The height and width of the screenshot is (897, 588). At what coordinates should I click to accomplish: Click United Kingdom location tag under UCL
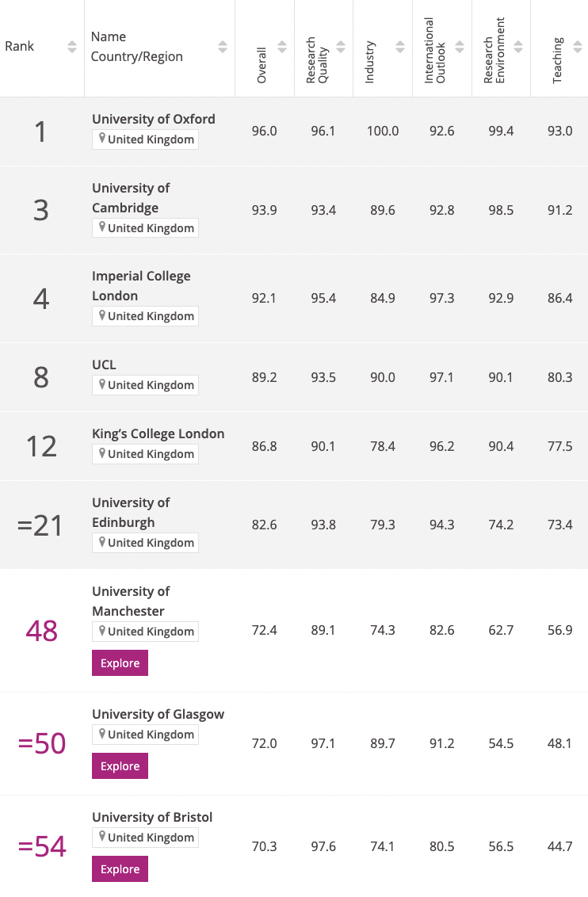point(145,385)
